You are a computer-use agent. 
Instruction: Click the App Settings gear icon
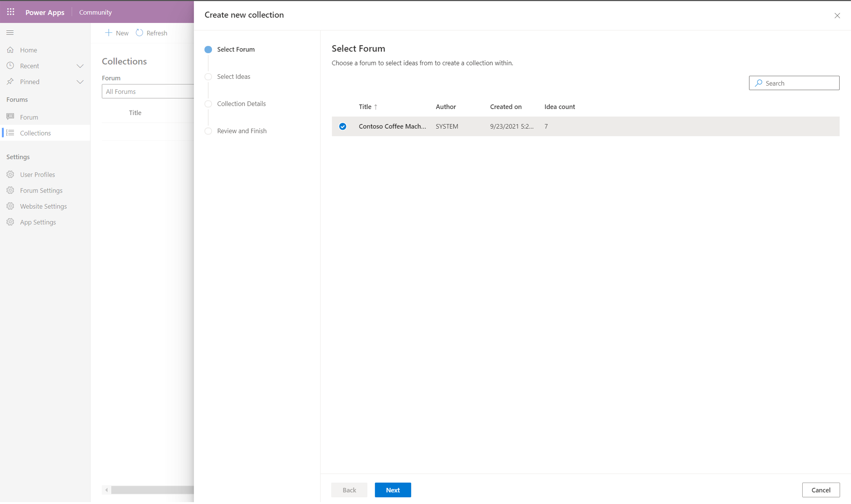point(11,222)
